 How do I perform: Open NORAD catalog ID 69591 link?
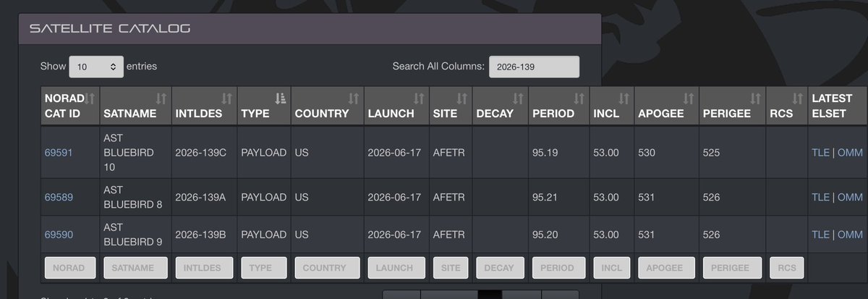tap(59, 153)
